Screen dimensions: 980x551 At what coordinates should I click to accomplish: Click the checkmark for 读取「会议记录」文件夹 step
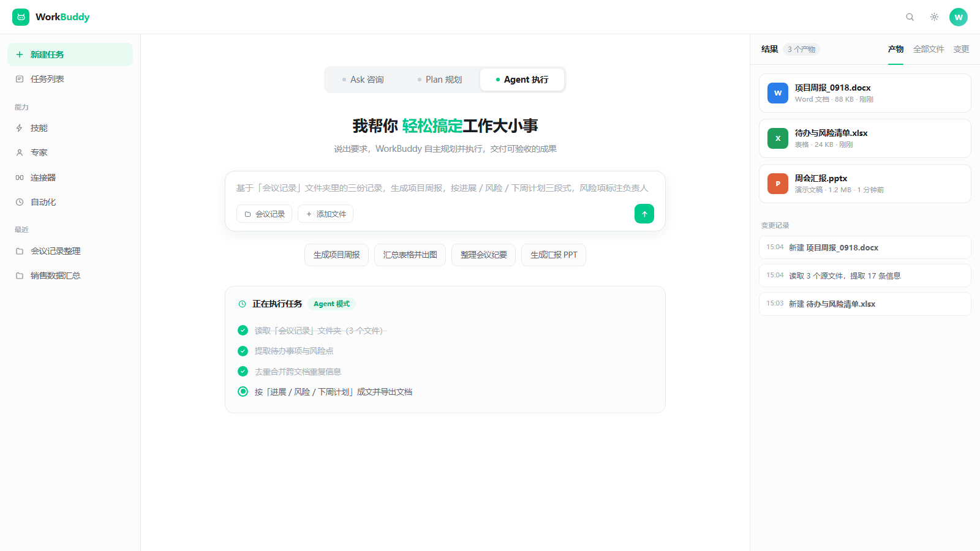tap(243, 331)
